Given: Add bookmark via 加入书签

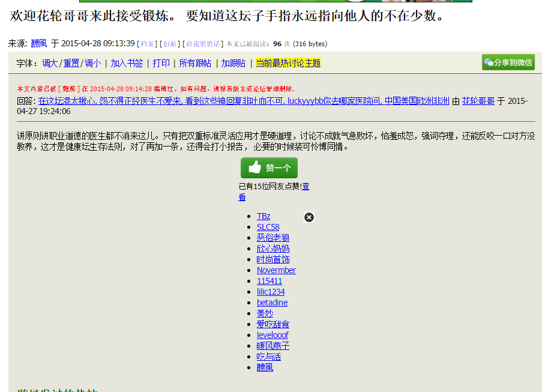Looking at the screenshot, I should 127,63.
